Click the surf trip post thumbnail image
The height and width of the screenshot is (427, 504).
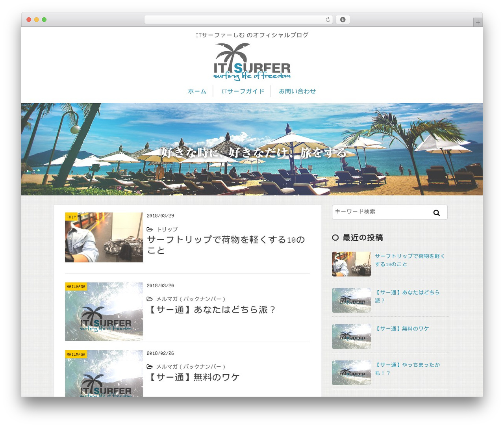click(x=104, y=238)
